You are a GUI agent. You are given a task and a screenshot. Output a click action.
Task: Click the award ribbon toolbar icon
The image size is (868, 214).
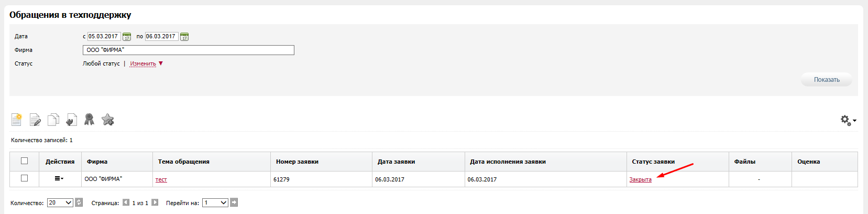pyautogui.click(x=89, y=120)
